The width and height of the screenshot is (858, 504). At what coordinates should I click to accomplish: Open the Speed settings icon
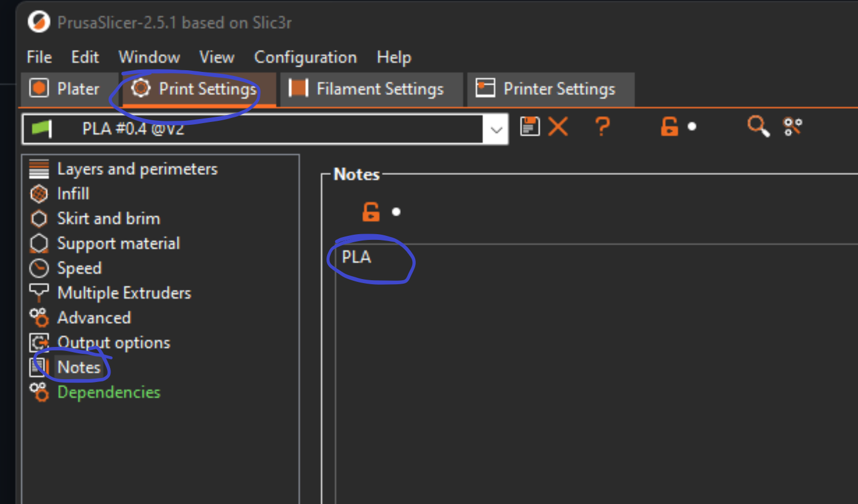(x=39, y=268)
